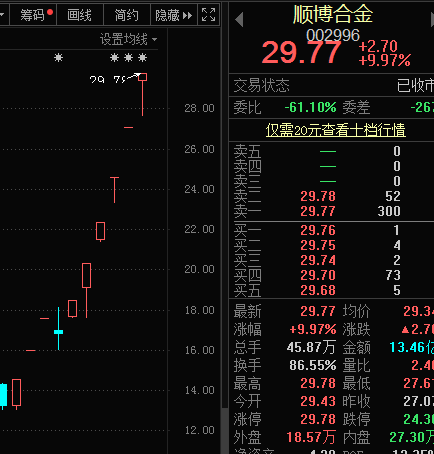Click the latest candlestick at 29.78 high
The image size is (434, 454).
point(143,94)
